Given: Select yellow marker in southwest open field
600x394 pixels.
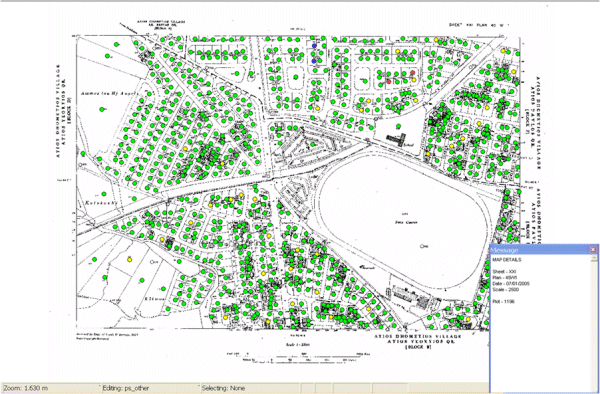Looking at the screenshot, I should [129, 260].
